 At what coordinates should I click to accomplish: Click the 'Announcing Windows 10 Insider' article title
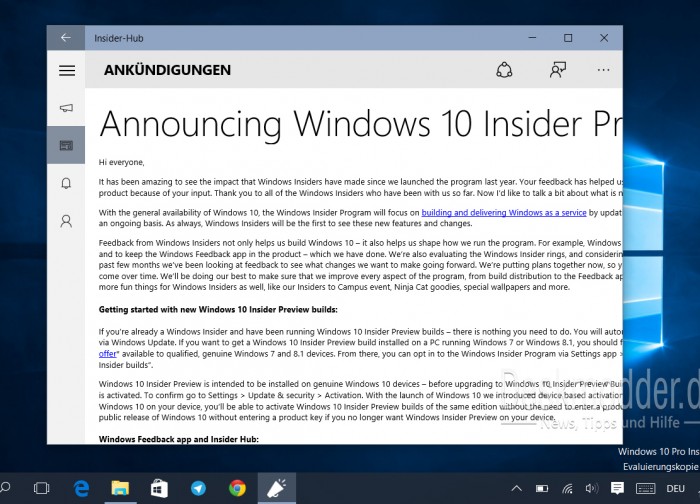[361, 124]
